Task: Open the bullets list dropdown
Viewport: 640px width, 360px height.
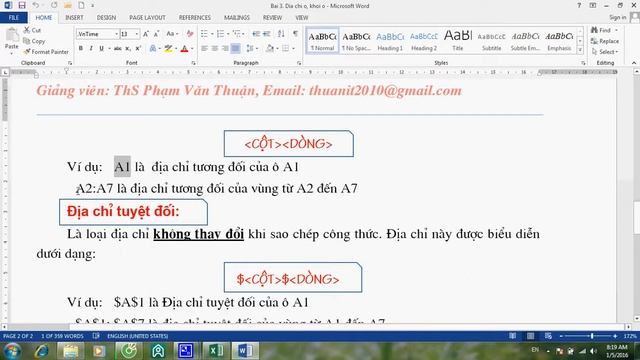Action: pos(212,34)
